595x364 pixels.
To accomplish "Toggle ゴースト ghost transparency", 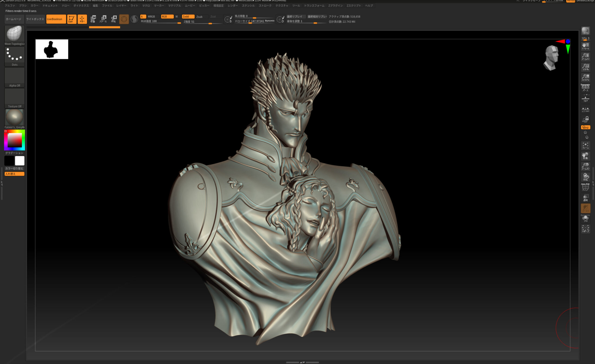I will [585, 208].
